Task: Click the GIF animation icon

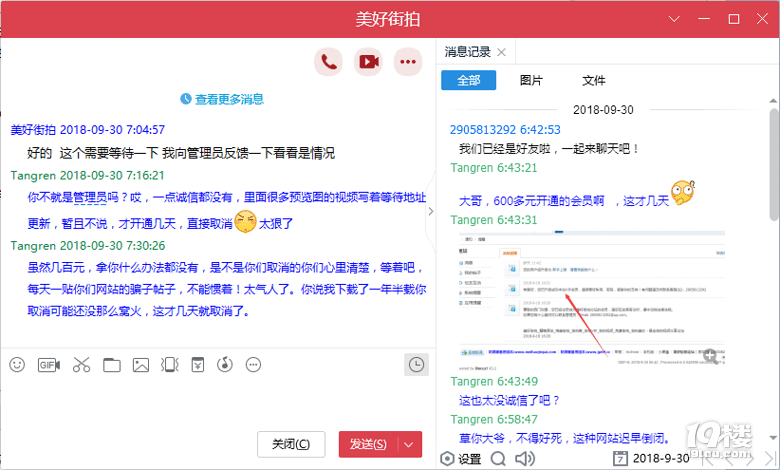Action: coord(48,365)
